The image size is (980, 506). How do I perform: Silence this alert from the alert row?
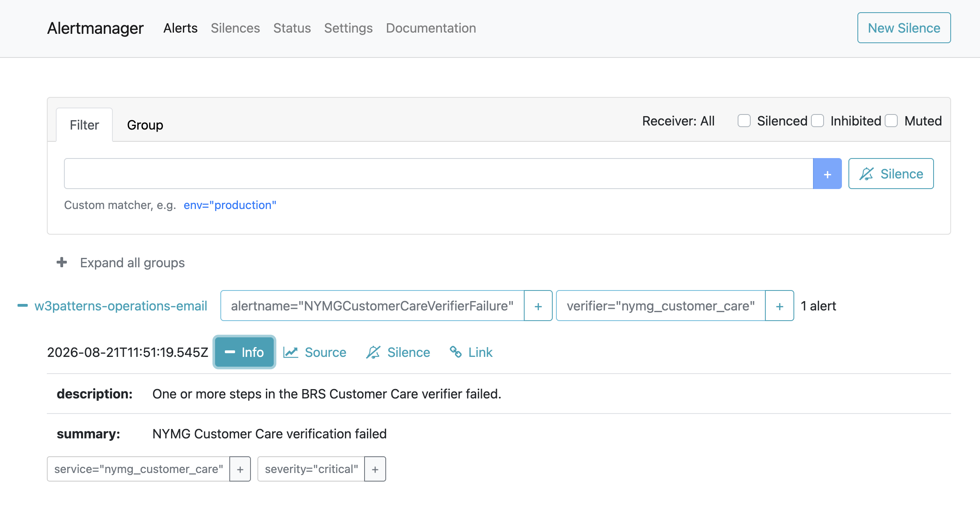click(398, 352)
